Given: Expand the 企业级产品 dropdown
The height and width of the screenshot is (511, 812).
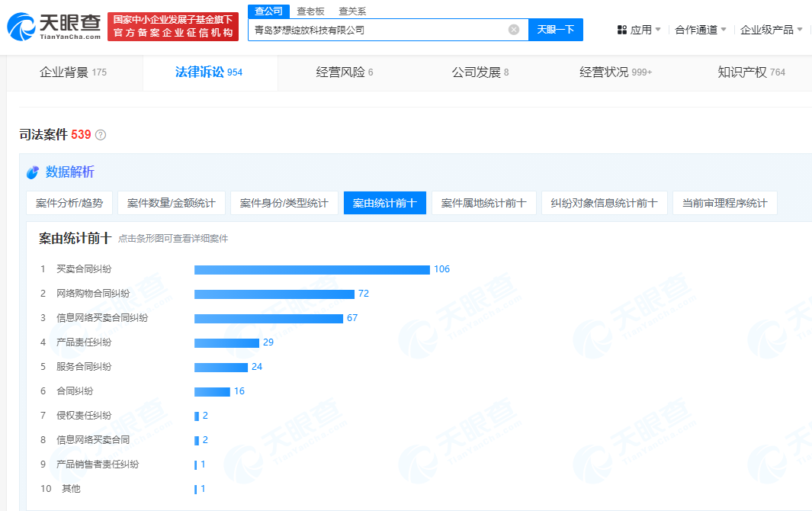Looking at the screenshot, I should click(x=771, y=30).
